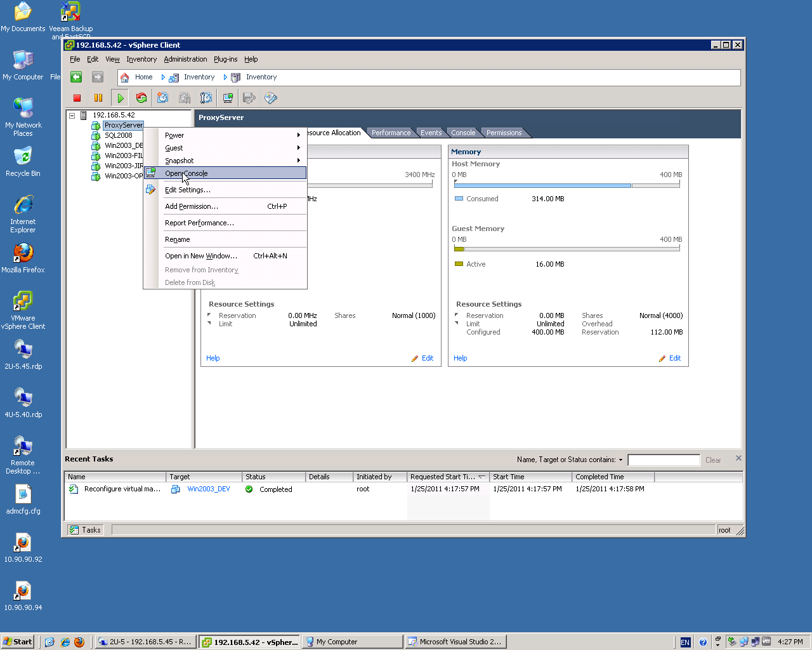Click the Help link in CPU panel
Image resolution: width=812 pixels, height=650 pixels.
click(x=213, y=358)
